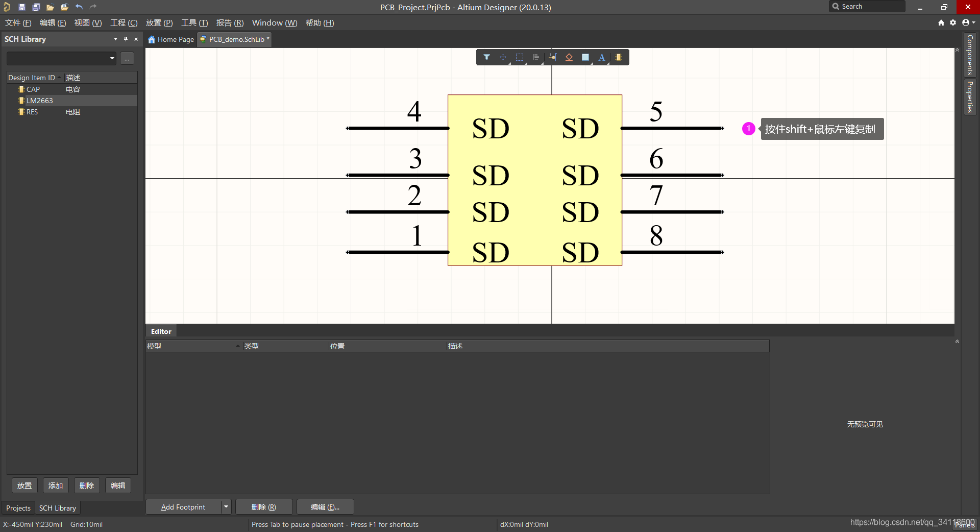Open the 工程 (C) menu
This screenshot has width=980, height=532.
coord(124,22)
